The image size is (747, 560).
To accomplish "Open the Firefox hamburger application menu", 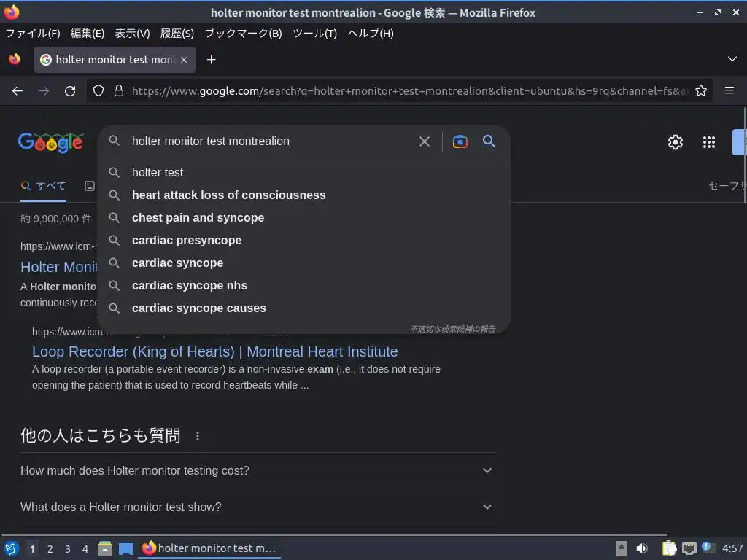I will tap(729, 90).
